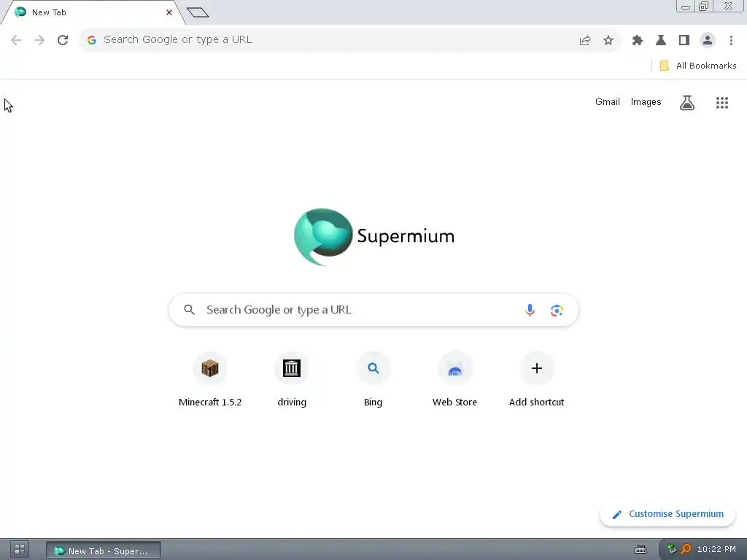The image size is (747, 560).
Task: Toggle the side panel icon
Action: (684, 40)
